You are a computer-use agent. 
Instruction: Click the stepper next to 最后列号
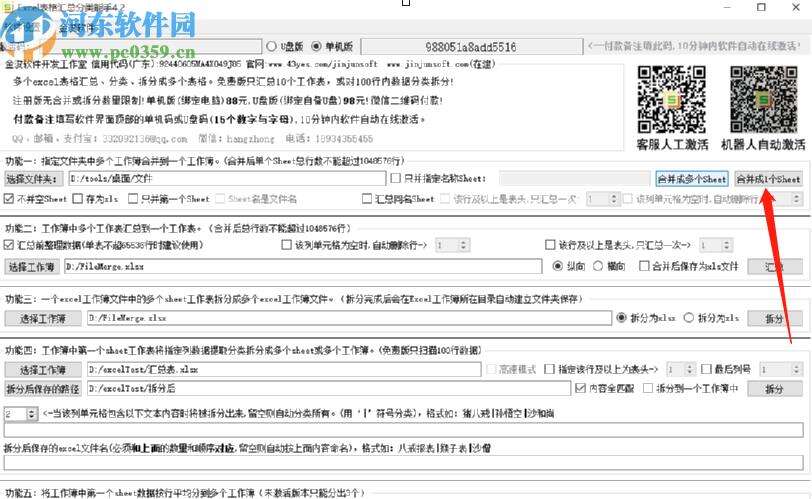point(781,369)
